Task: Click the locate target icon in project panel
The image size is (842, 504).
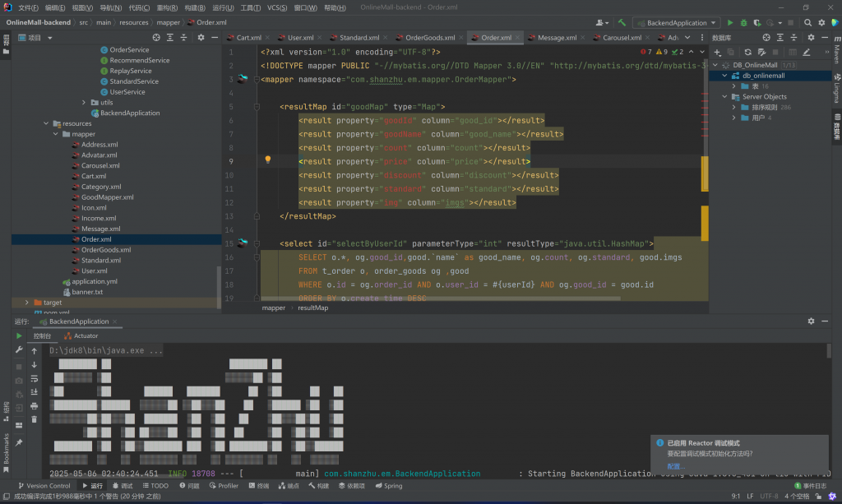Action: pyautogui.click(x=156, y=38)
